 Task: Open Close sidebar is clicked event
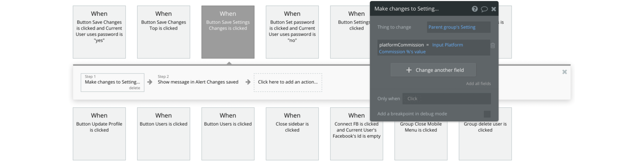[x=292, y=134]
